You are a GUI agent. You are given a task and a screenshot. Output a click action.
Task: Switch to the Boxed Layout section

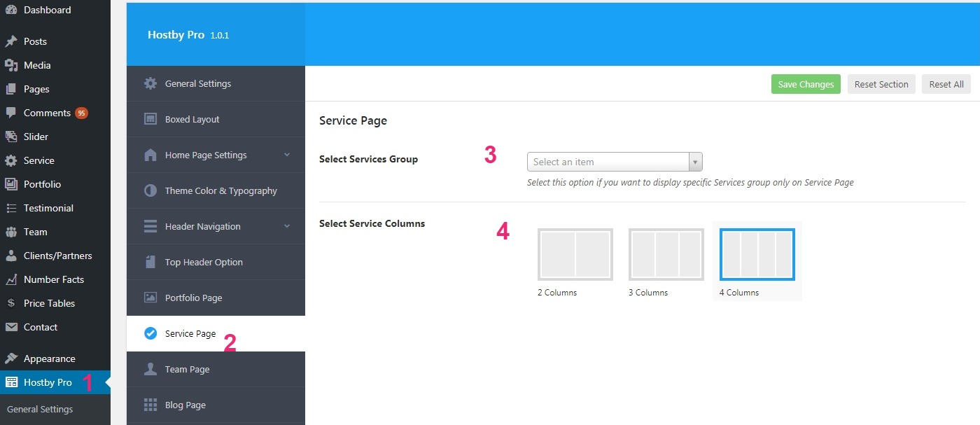click(216, 119)
